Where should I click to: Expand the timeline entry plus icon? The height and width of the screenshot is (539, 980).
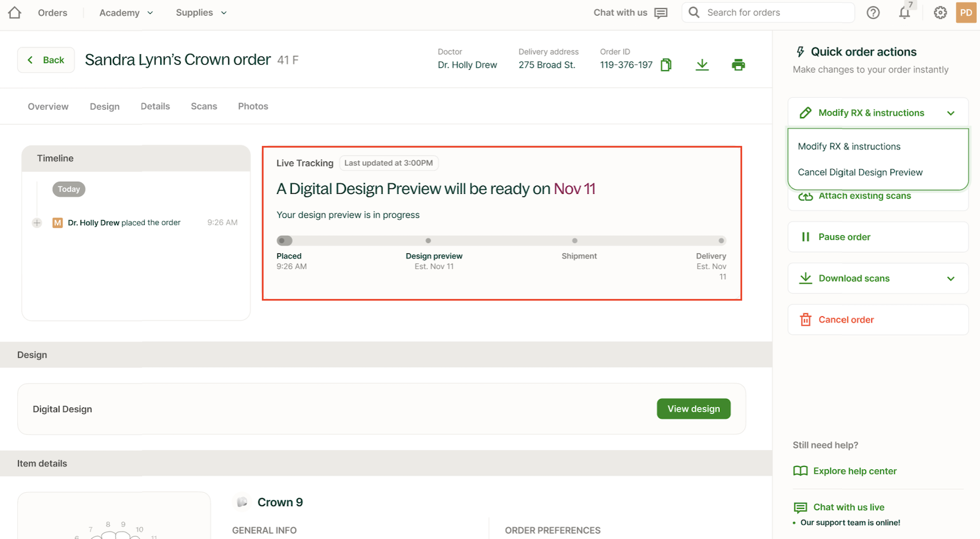click(x=37, y=223)
